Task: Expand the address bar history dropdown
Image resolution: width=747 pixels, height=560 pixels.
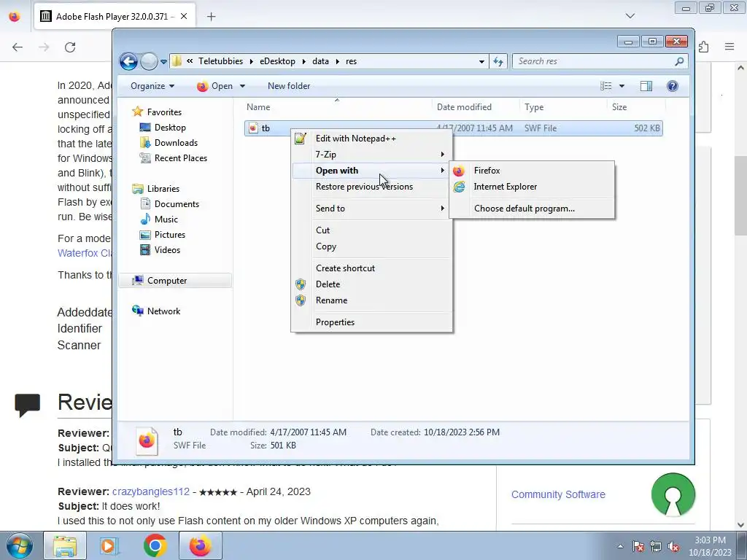Action: [x=481, y=61]
